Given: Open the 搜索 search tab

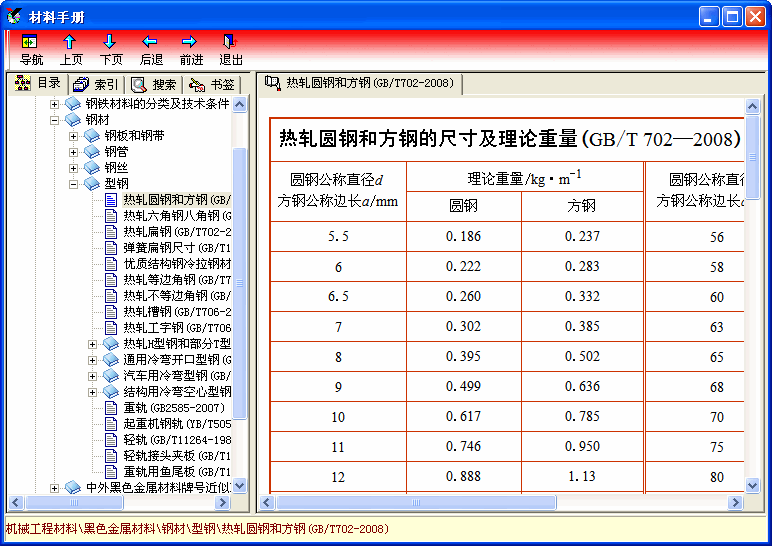Looking at the screenshot, I should pos(154,85).
